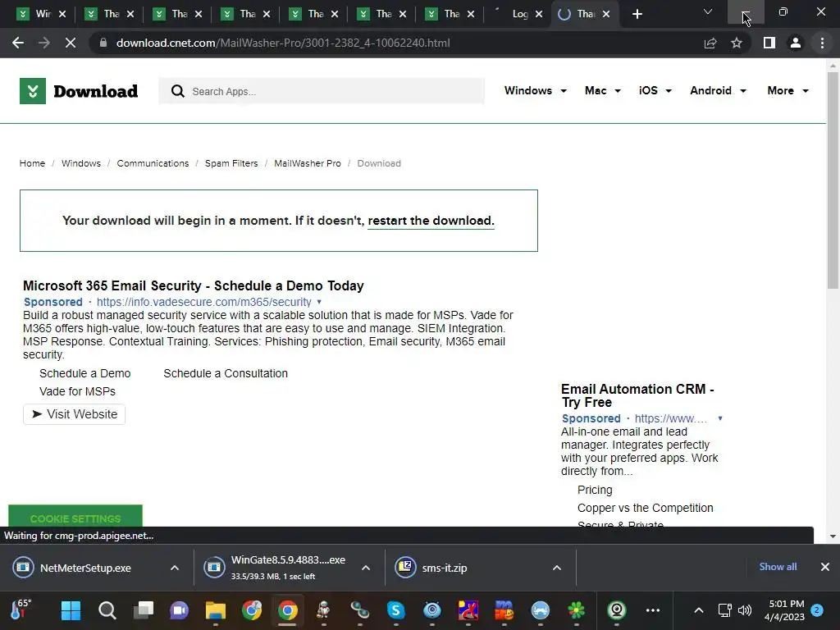Open Copper vs the Competition link
840x630 pixels.
pyautogui.click(x=645, y=508)
